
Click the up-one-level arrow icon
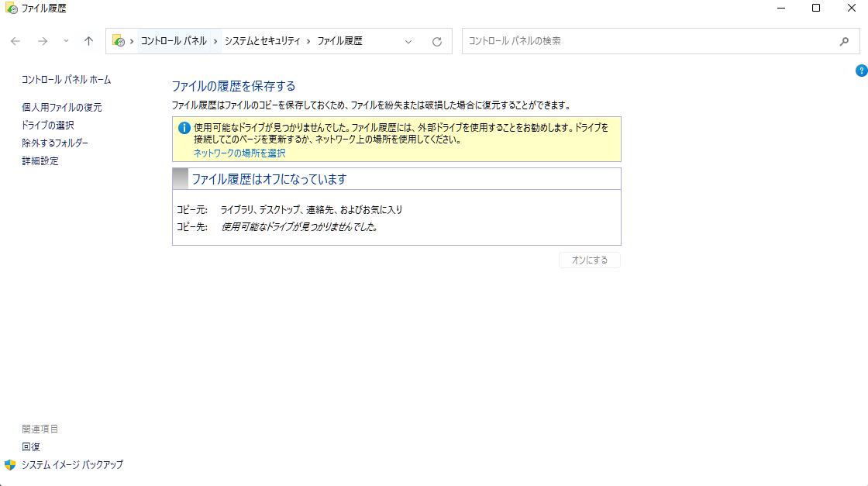[88, 40]
